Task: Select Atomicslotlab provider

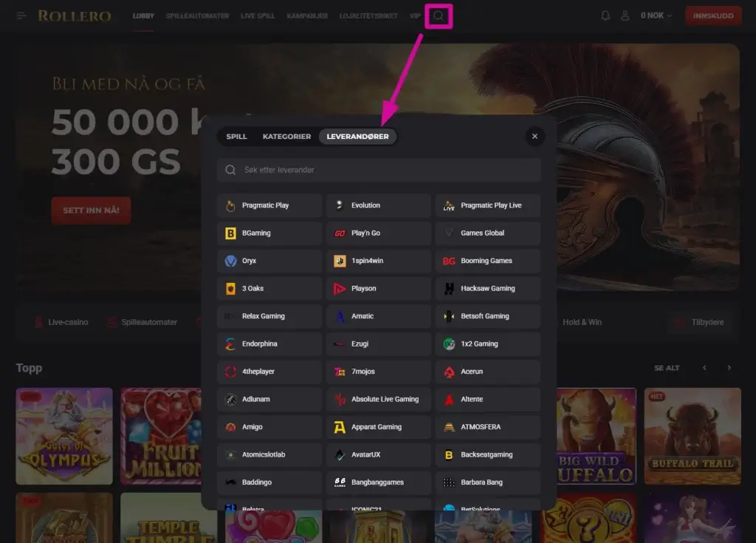Action: [269, 454]
